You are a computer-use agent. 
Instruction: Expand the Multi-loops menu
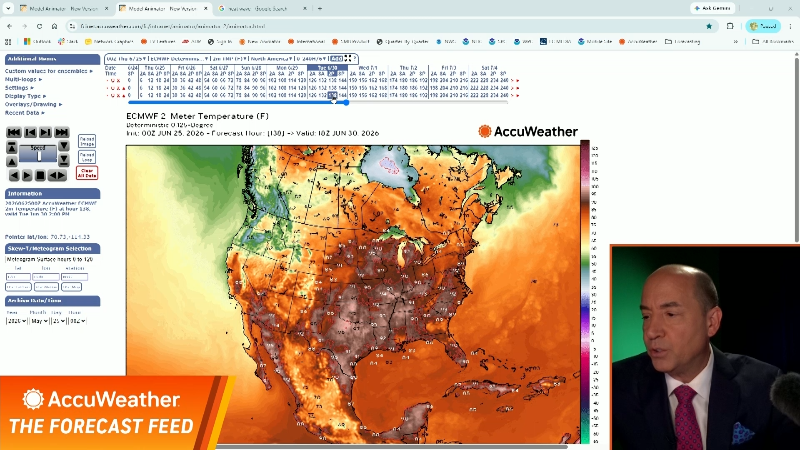click(23, 80)
